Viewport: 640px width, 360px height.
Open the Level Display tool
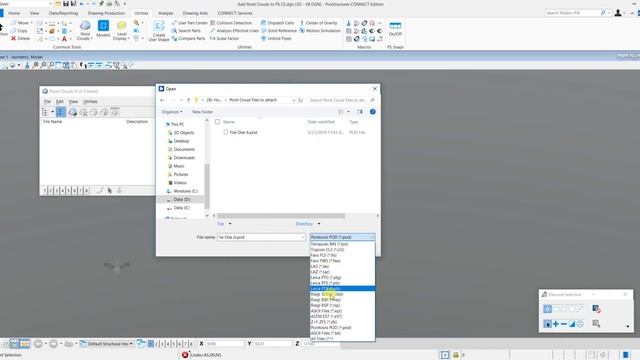(121, 30)
